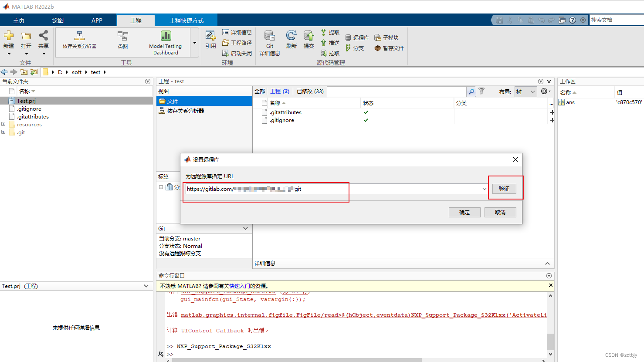Open the 新建 dropdown arrow

click(9, 54)
